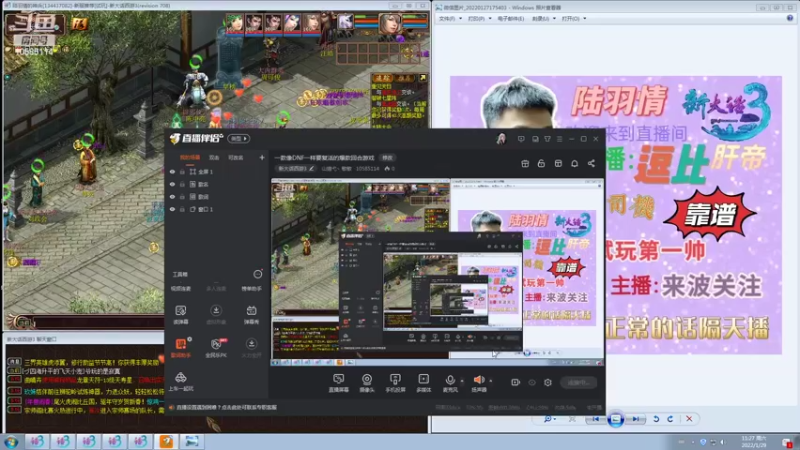Screen dimensions: 800x450
Task: Open the Windows Start orb
Action: click(11, 442)
